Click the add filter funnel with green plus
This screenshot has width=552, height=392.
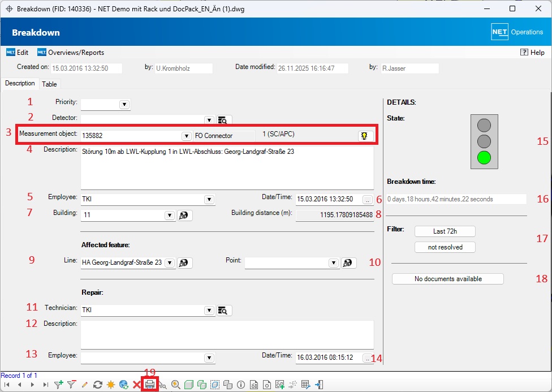pyautogui.click(x=58, y=385)
